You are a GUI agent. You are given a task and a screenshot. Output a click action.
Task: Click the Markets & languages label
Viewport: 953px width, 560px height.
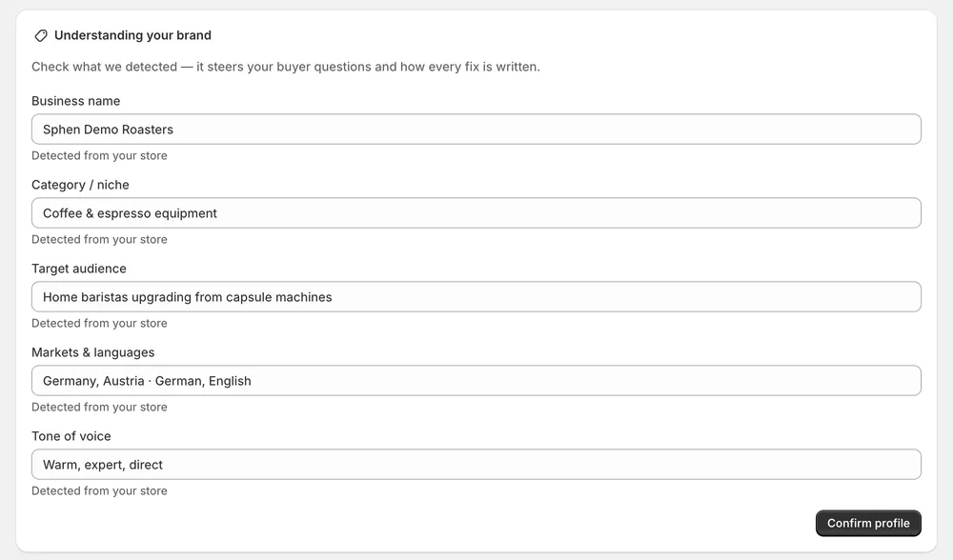[x=93, y=352]
